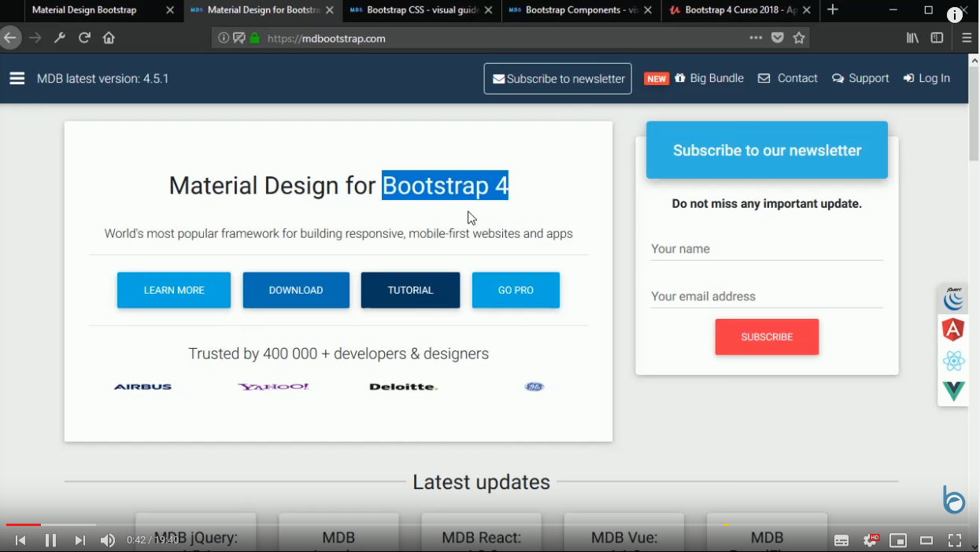Open the hamburger menu in the MDB navbar

[x=17, y=79]
